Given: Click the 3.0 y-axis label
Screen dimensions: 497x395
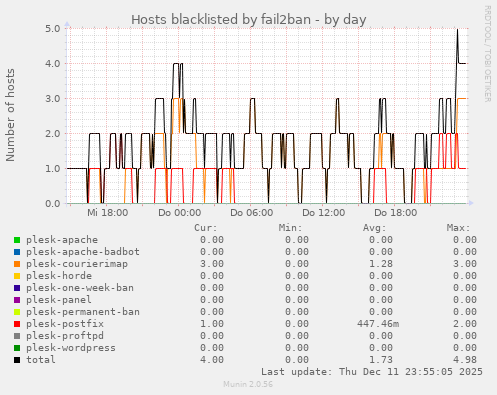Looking at the screenshot, I should 53,99.
